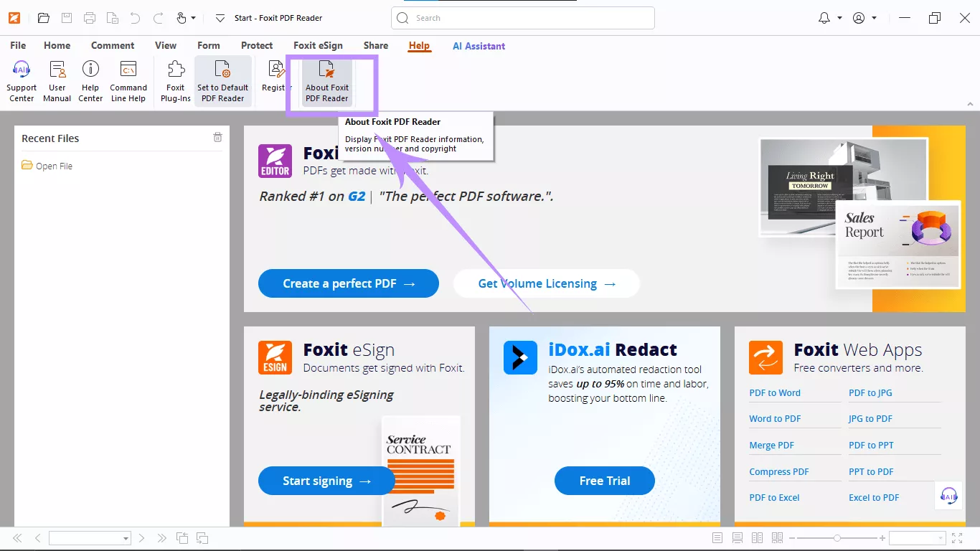Switch to the Protect tab
The width and height of the screenshot is (980, 551).
pyautogui.click(x=256, y=45)
